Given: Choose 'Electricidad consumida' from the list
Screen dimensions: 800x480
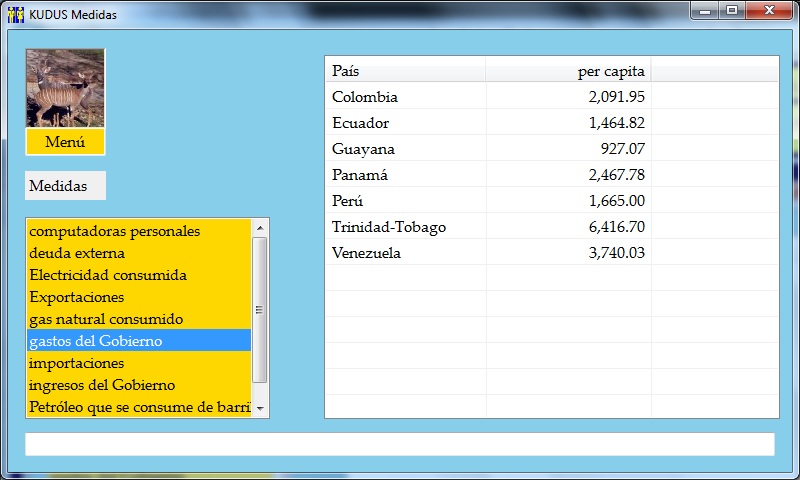Looking at the screenshot, I should pyautogui.click(x=108, y=275).
